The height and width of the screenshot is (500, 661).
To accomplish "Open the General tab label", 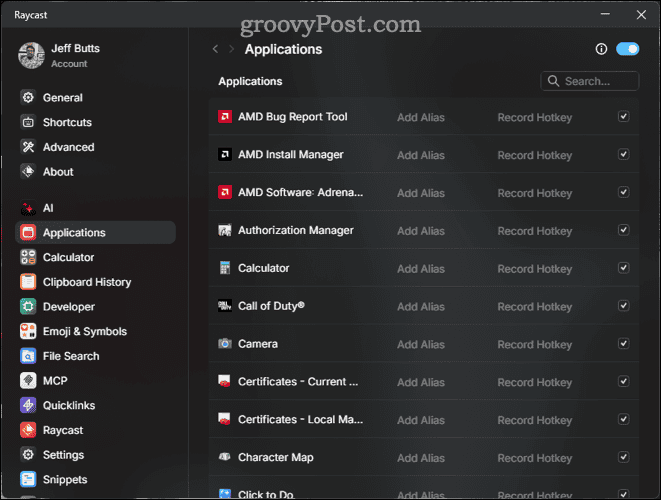I will coord(63,98).
